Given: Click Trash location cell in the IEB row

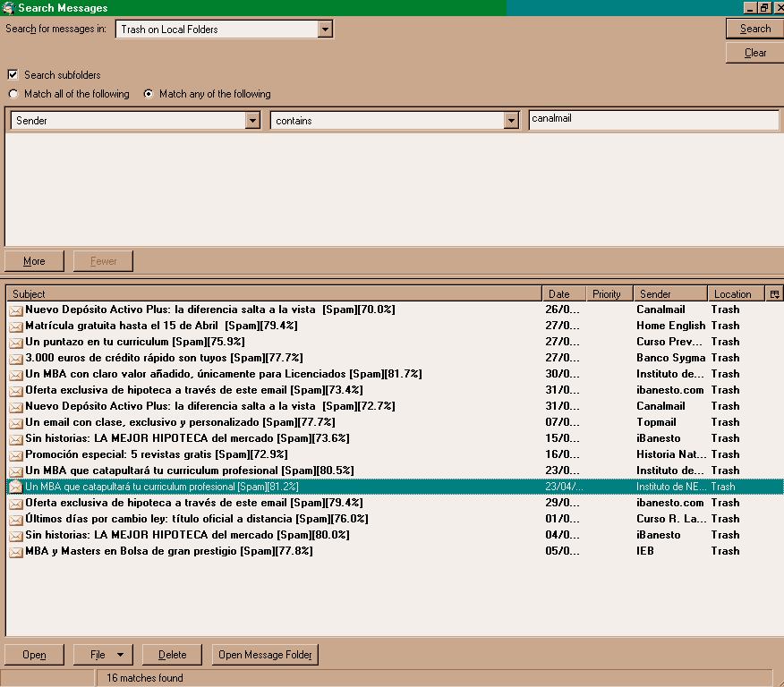Looking at the screenshot, I should [x=726, y=551].
